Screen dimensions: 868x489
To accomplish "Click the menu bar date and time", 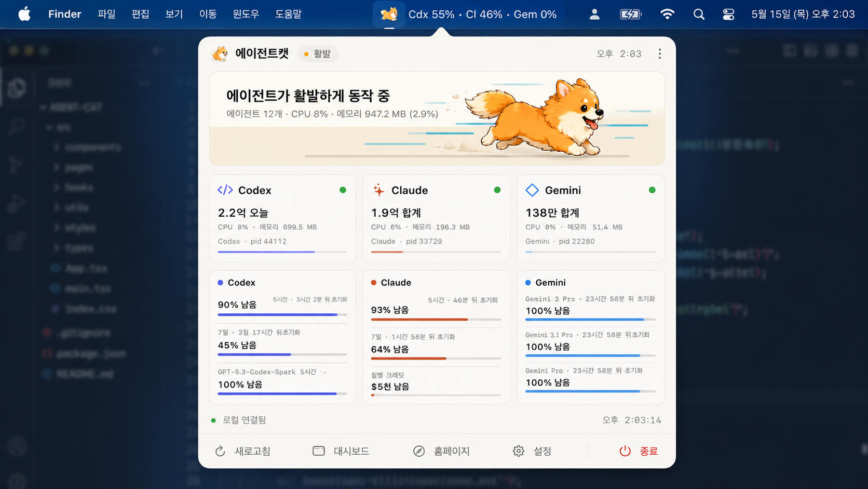I will (803, 14).
